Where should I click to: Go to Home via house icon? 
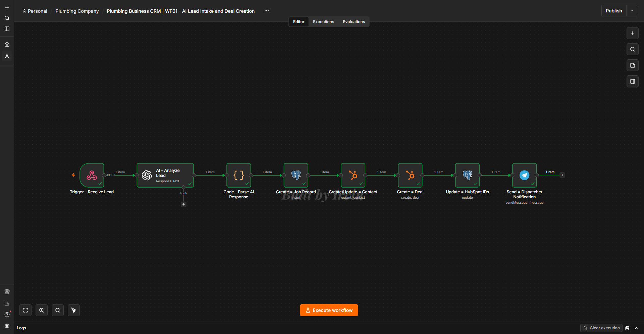coord(7,45)
